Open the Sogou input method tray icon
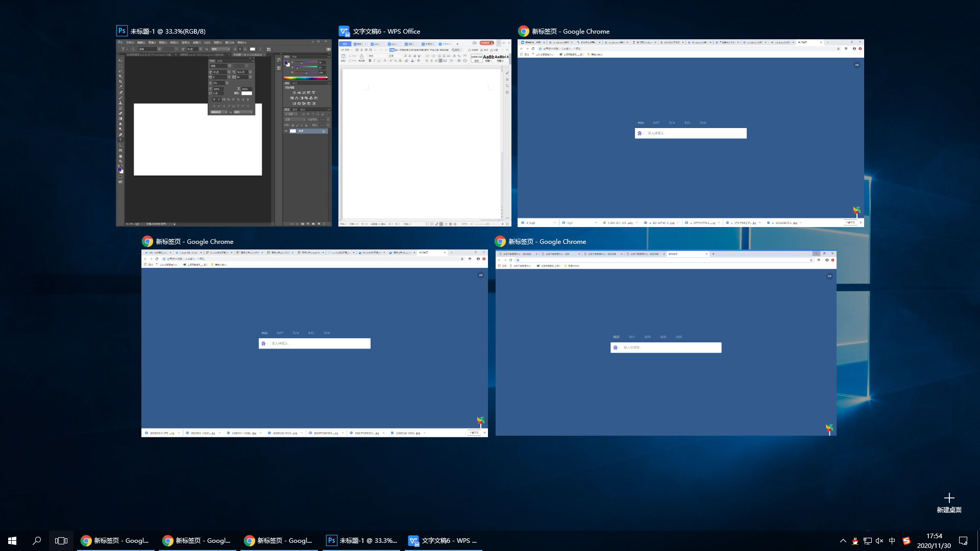Screen dimensions: 980x551 (906, 541)
